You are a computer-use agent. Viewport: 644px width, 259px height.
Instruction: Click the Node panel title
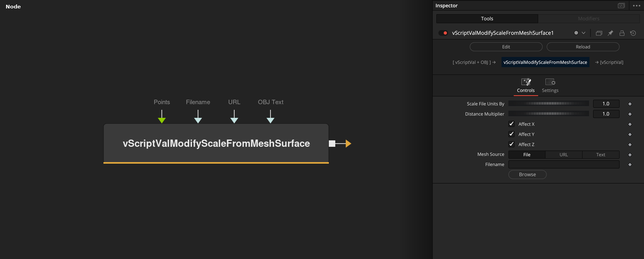click(x=13, y=6)
